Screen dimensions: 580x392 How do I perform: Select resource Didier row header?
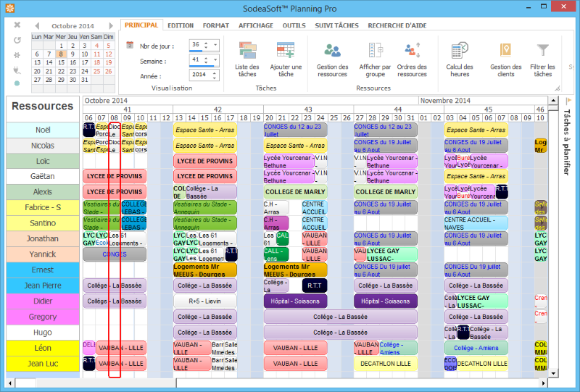(43, 301)
